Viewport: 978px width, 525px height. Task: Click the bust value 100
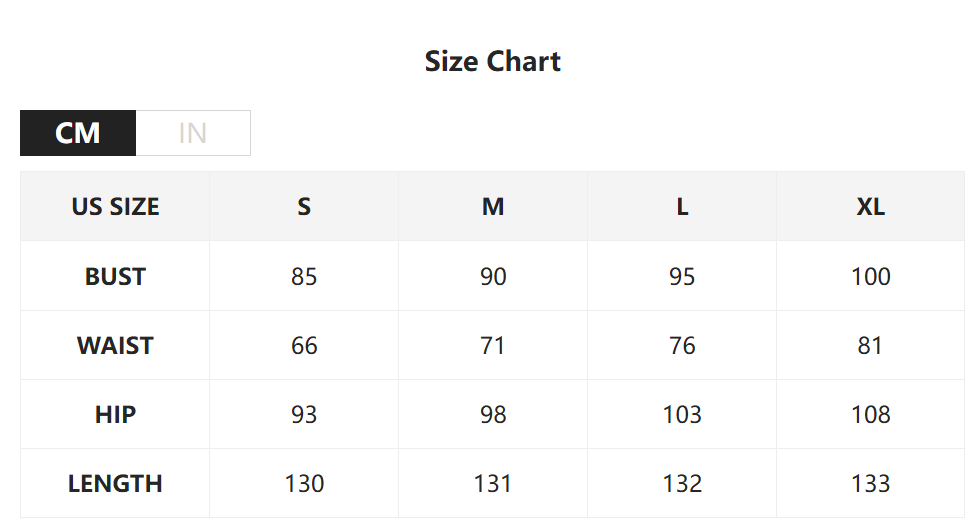pos(870,276)
